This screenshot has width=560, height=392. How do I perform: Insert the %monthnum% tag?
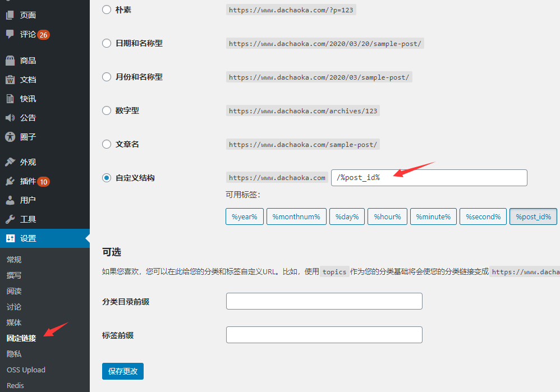click(x=296, y=216)
